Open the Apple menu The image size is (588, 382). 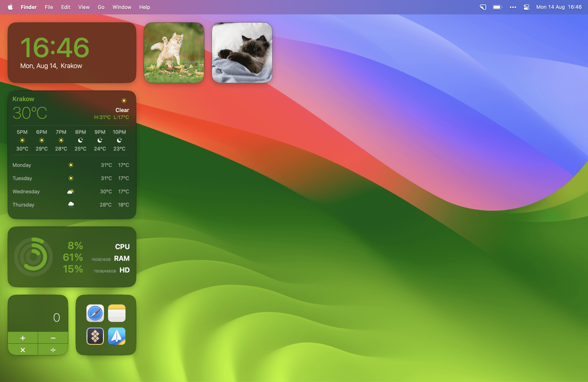(10, 7)
